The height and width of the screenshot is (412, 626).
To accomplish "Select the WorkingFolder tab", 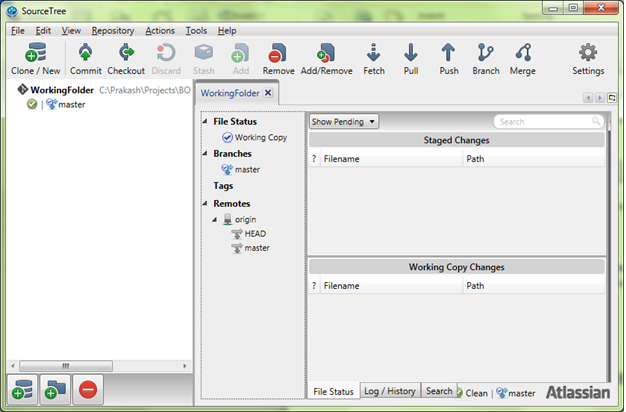I will click(x=230, y=93).
